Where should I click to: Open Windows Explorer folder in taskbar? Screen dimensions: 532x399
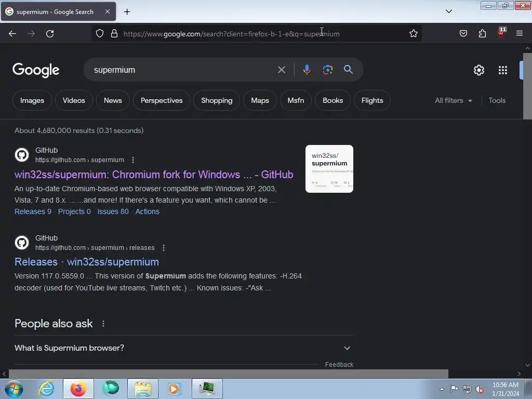[x=143, y=389]
